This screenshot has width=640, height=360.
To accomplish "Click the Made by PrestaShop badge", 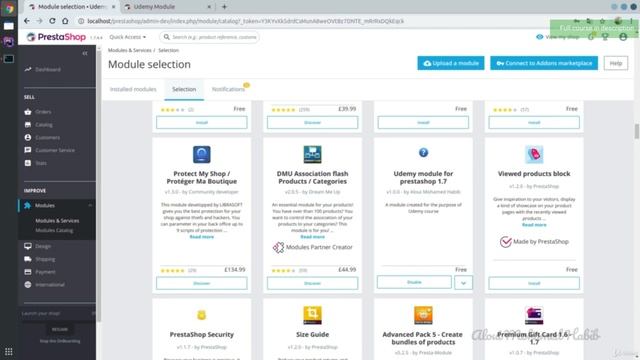I will (x=534, y=242).
